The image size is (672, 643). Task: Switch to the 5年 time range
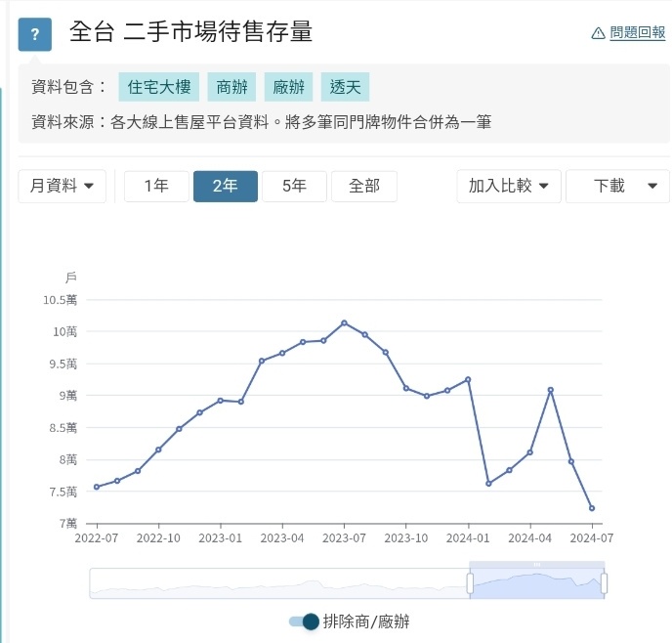pyautogui.click(x=294, y=187)
